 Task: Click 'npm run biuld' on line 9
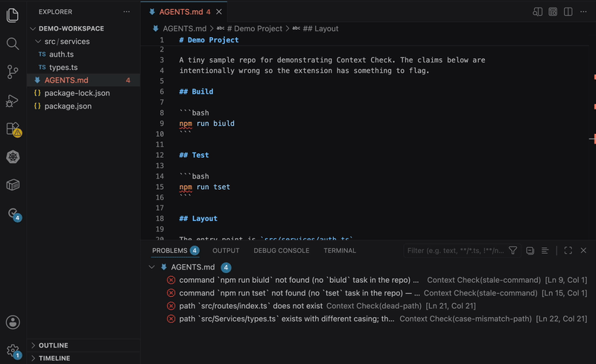207,124
